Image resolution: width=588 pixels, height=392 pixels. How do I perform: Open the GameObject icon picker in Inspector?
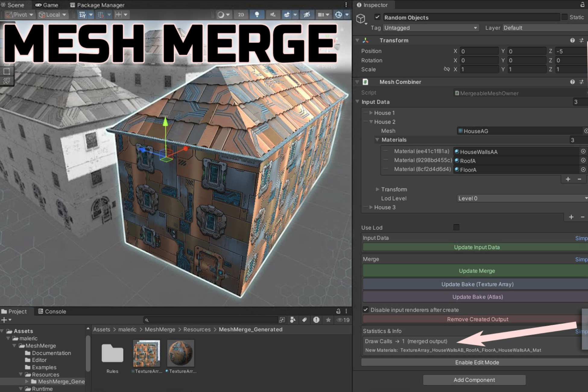click(x=361, y=19)
